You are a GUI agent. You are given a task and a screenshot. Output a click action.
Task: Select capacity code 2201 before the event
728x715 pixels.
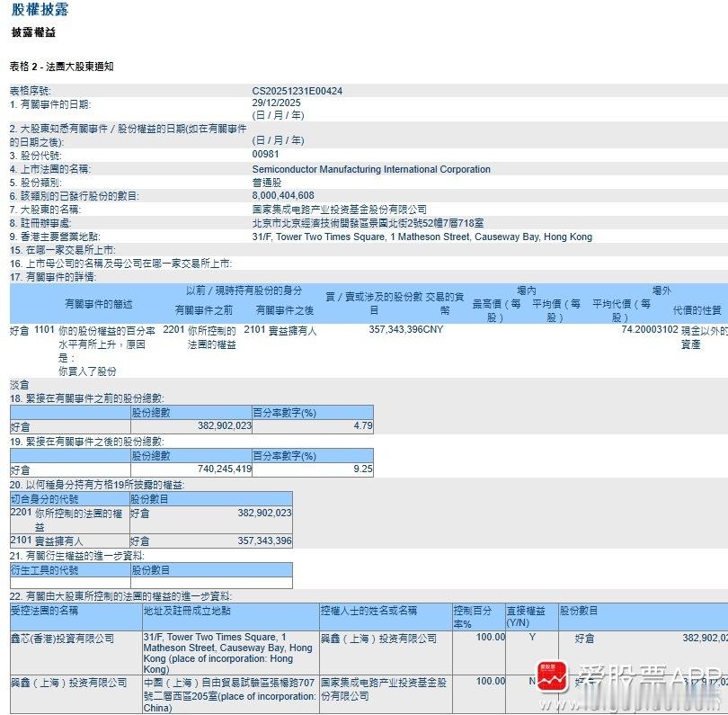[x=173, y=329]
